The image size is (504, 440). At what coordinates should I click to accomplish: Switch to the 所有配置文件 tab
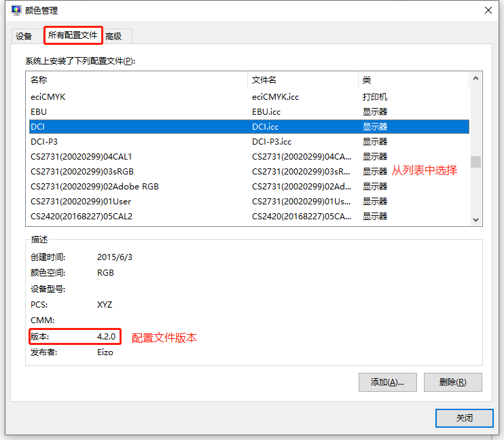tap(73, 35)
